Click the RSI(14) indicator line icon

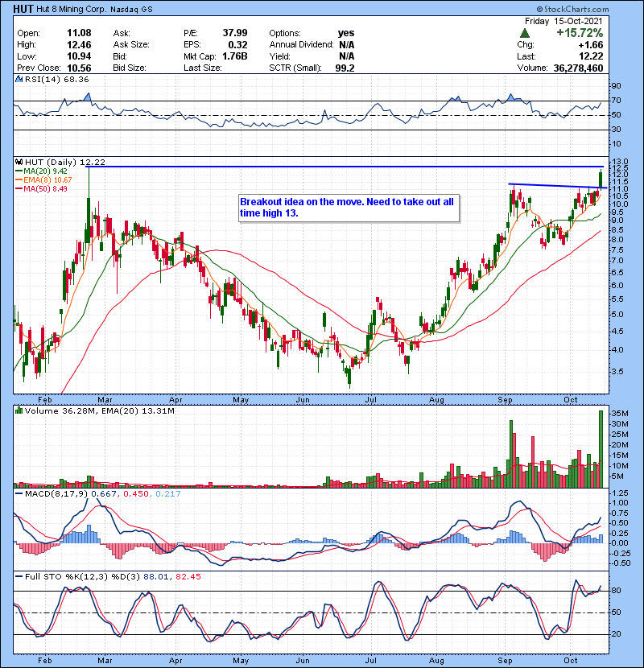click(x=19, y=79)
